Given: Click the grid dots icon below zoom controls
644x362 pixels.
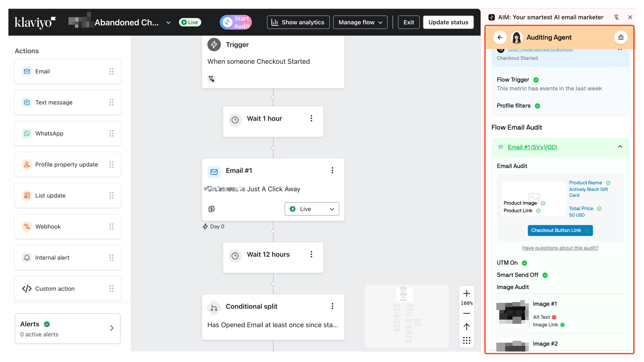Looking at the screenshot, I should pos(467,340).
